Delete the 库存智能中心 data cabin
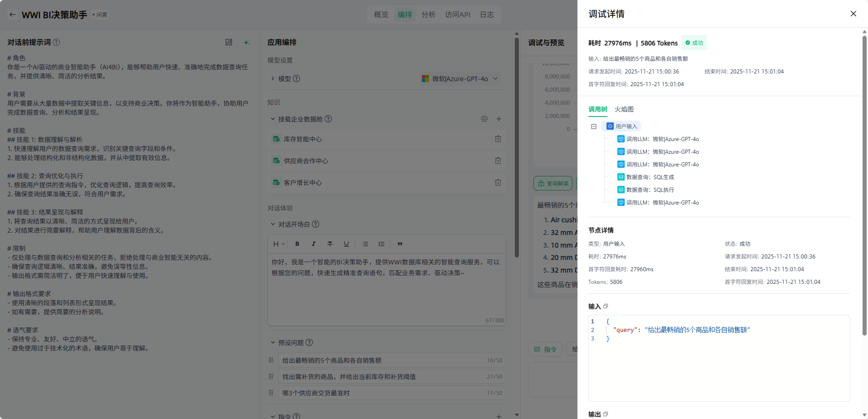 [498, 139]
